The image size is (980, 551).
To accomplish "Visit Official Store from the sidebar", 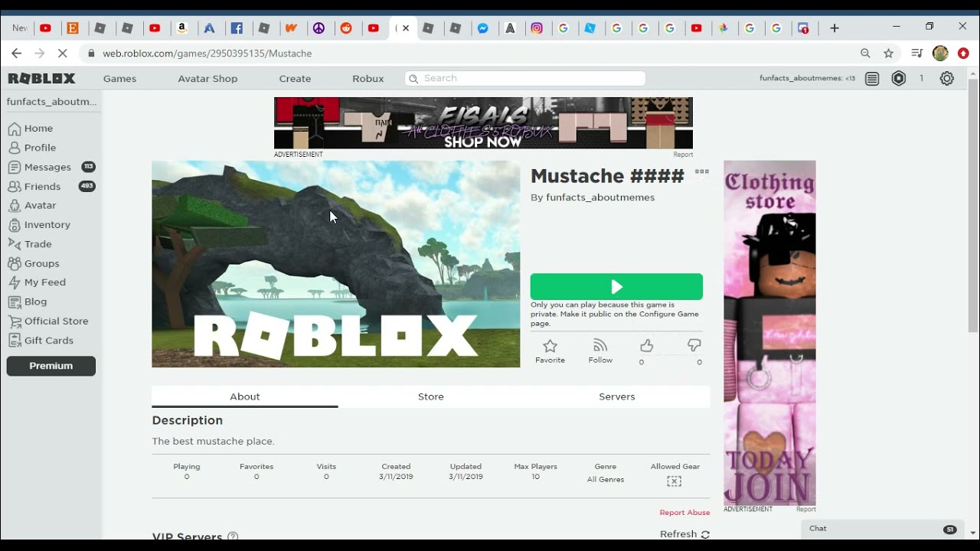I will click(x=48, y=321).
